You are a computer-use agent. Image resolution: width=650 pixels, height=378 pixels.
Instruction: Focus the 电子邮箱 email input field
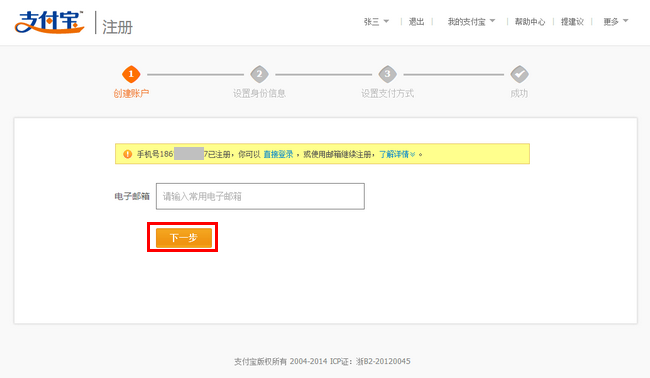pos(260,196)
